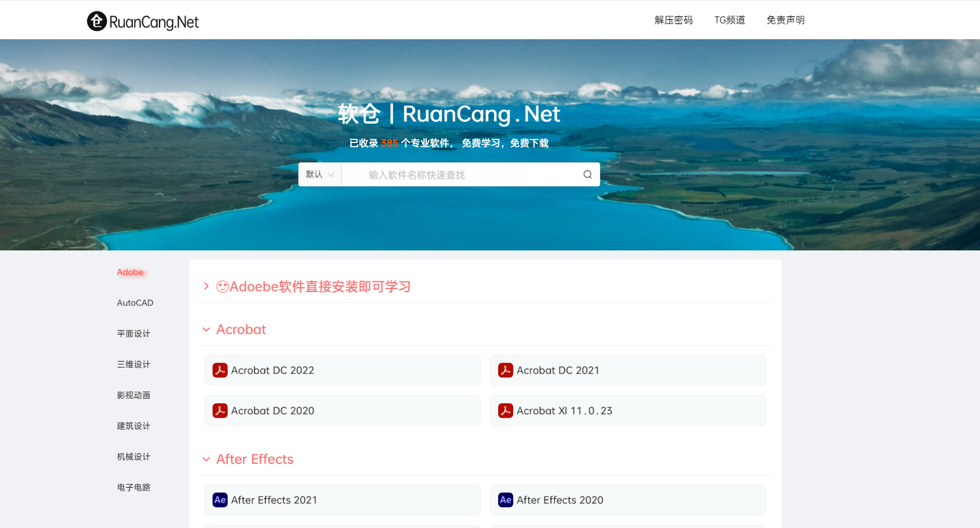
Task: Open Acrobat DC 2021 download link
Action: click(628, 371)
